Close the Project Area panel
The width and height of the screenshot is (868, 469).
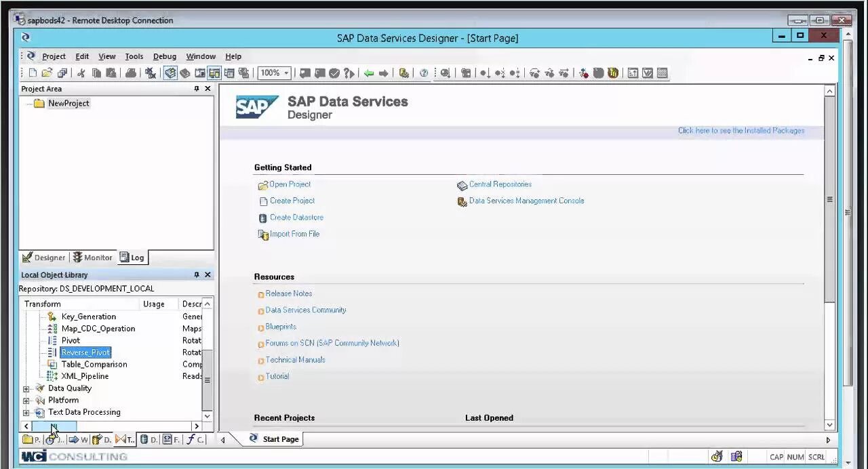[x=208, y=89]
